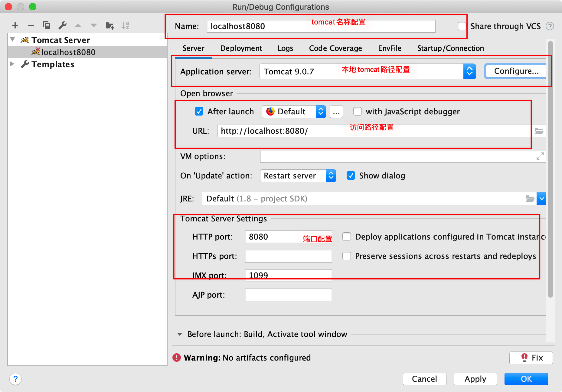
Task: Click the HTTPs port input field
Action: coord(289,256)
